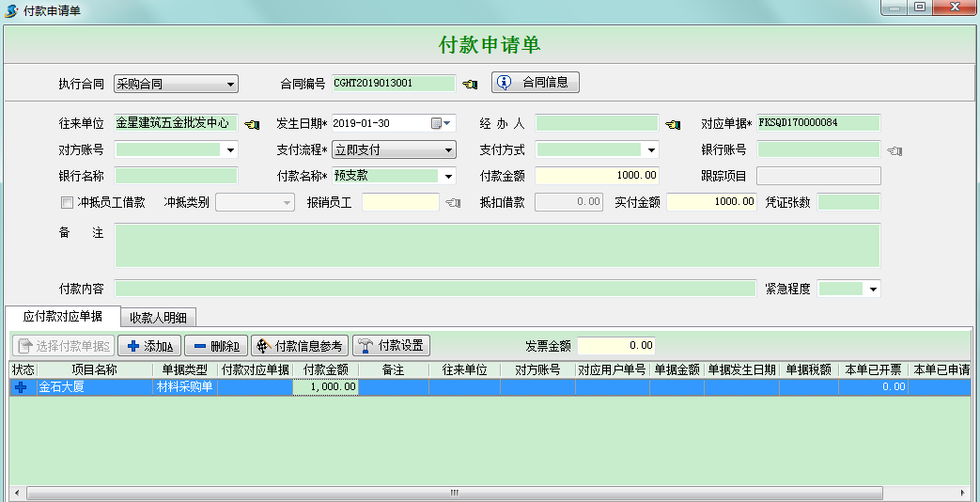Click the hand lookup icon beside 往来单位 field
The height and width of the screenshot is (502, 980).
pyautogui.click(x=251, y=124)
